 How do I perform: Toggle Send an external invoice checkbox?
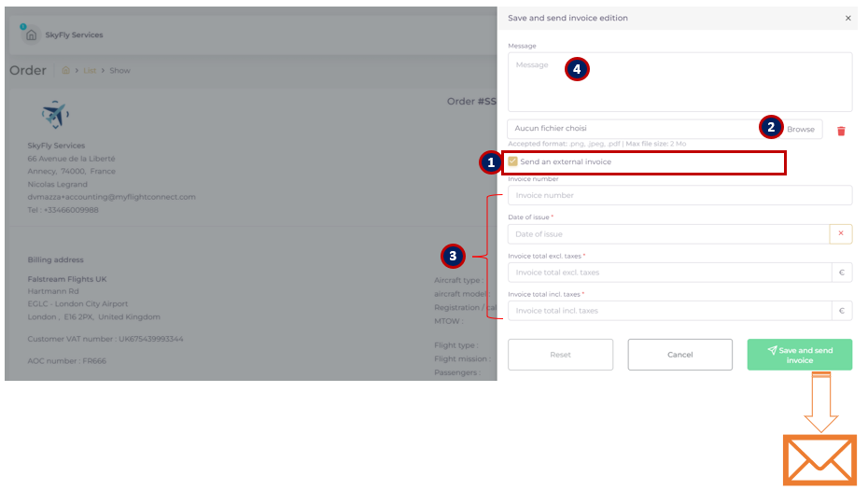[513, 161]
